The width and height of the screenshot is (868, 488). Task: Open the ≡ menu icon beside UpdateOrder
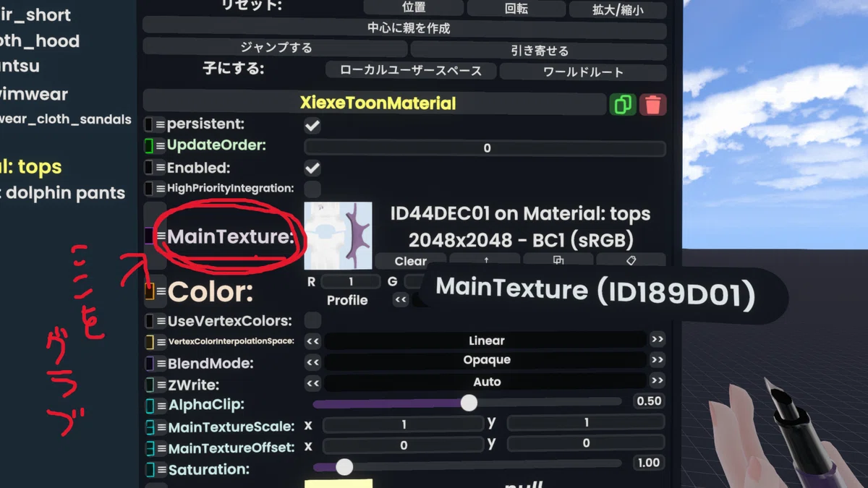[x=161, y=146]
